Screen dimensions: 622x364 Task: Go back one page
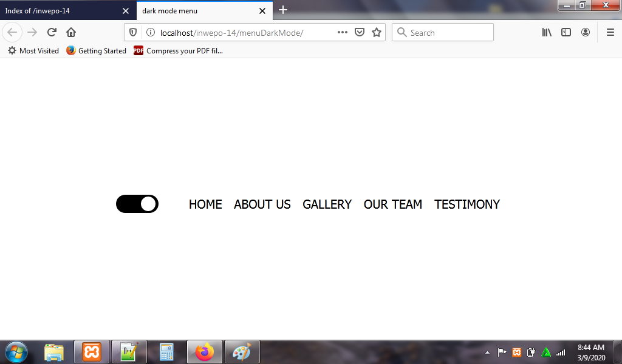tap(12, 32)
